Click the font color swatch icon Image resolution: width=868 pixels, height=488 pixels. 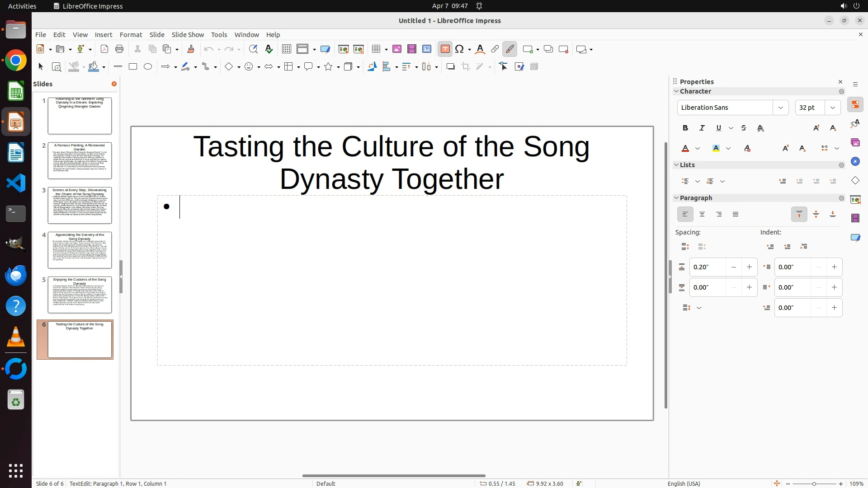pos(685,149)
